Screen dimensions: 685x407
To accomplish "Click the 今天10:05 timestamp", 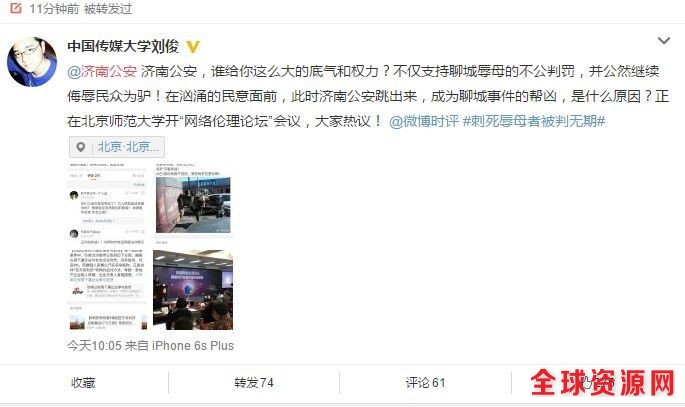I will point(94,345).
